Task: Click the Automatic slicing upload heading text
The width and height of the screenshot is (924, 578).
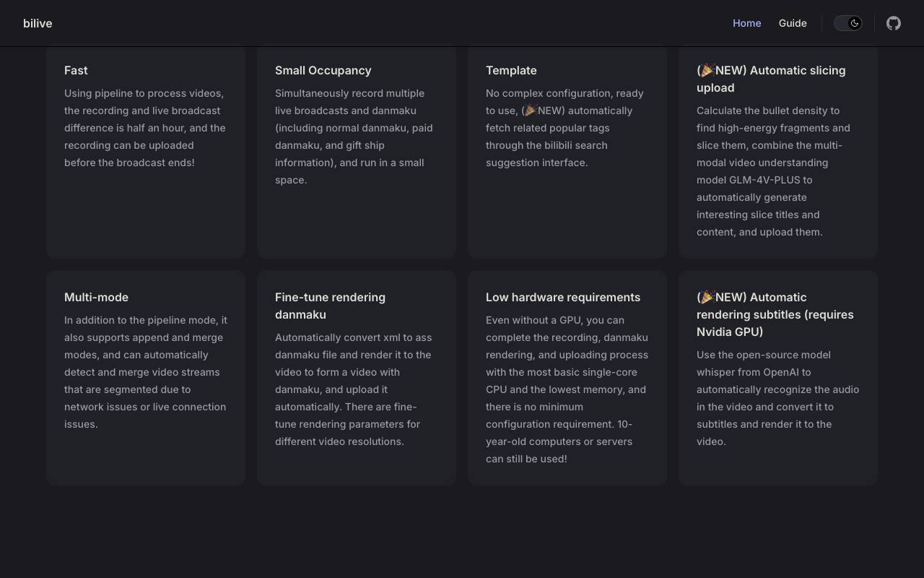Action: pos(771,79)
